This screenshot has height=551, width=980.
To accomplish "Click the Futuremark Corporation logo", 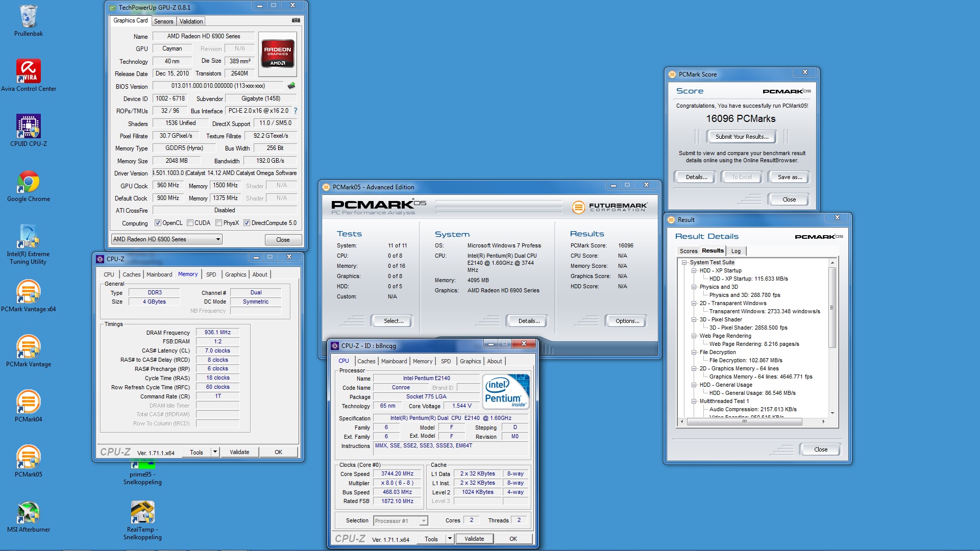I will (x=609, y=207).
